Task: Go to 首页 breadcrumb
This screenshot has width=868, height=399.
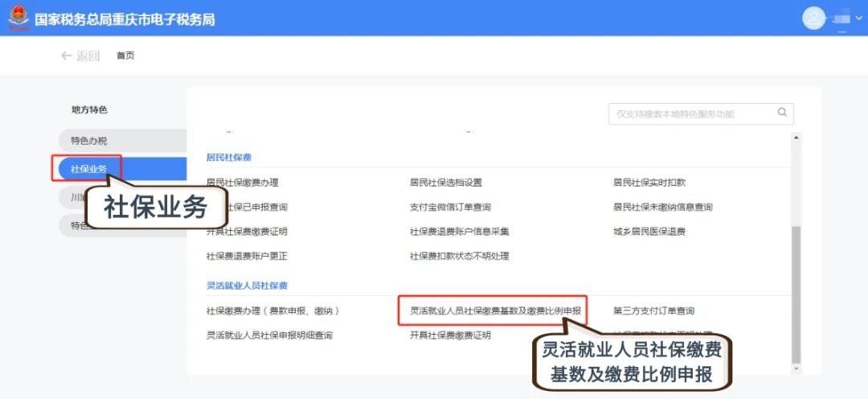Action: tap(125, 56)
